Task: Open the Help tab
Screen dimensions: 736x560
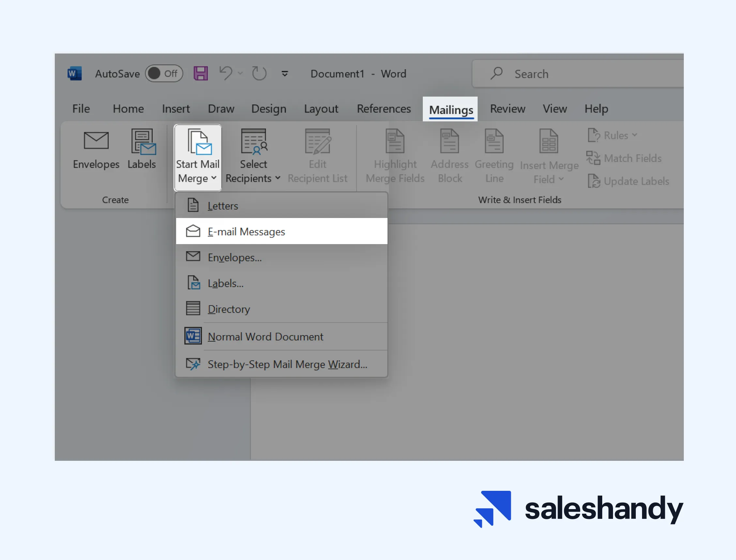Action: [x=596, y=109]
